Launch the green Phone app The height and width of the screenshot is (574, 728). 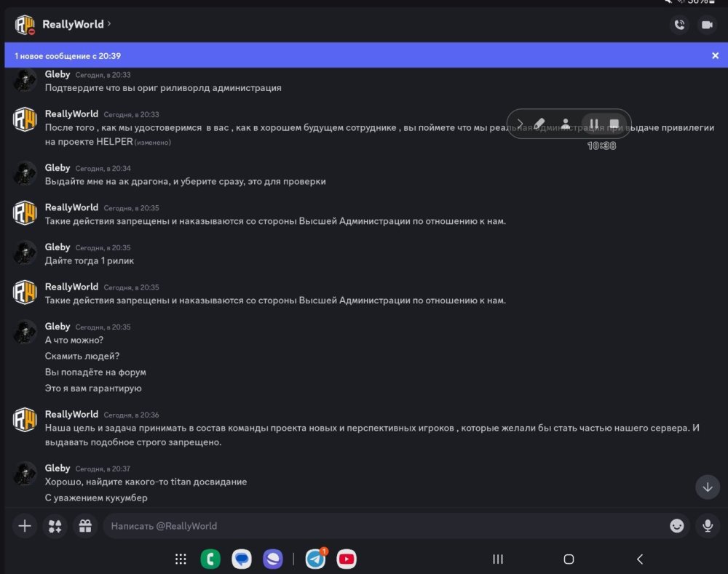coord(210,559)
